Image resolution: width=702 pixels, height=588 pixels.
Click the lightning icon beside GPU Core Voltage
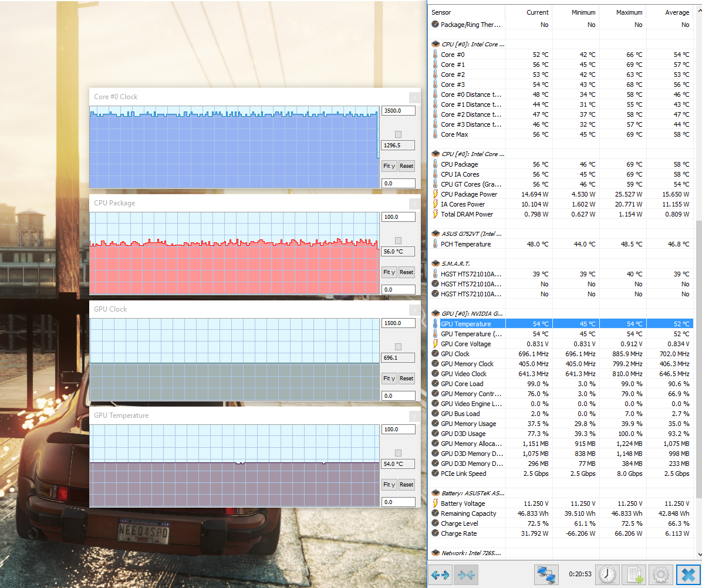click(x=435, y=344)
